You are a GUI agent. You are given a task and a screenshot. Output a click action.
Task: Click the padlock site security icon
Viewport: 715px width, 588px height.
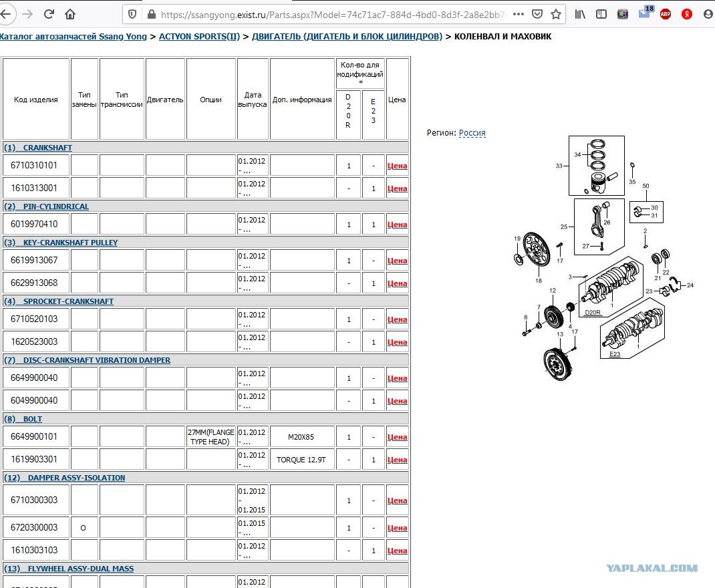click(152, 15)
